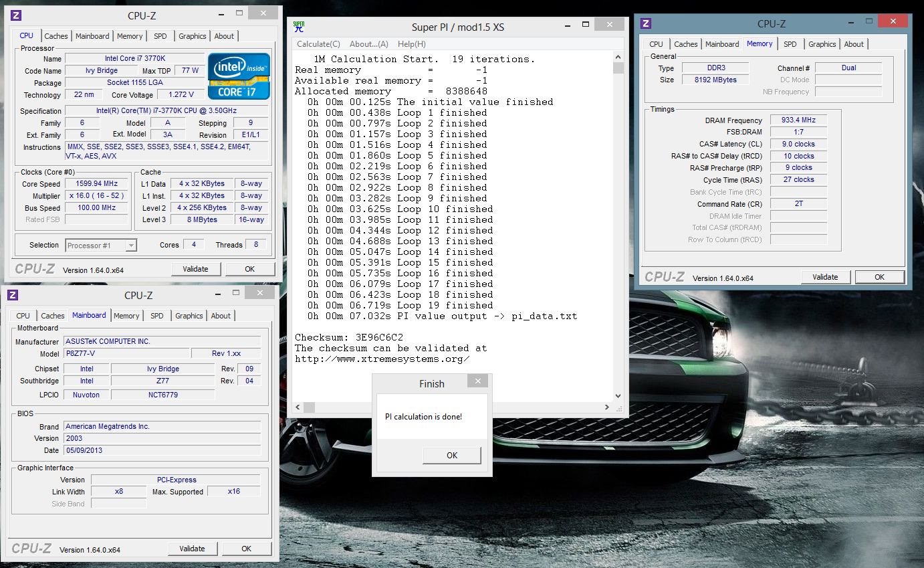924x568 pixels.
Task: Click the Z icon of the CPU-Z Mainboard window
Action: (13, 295)
